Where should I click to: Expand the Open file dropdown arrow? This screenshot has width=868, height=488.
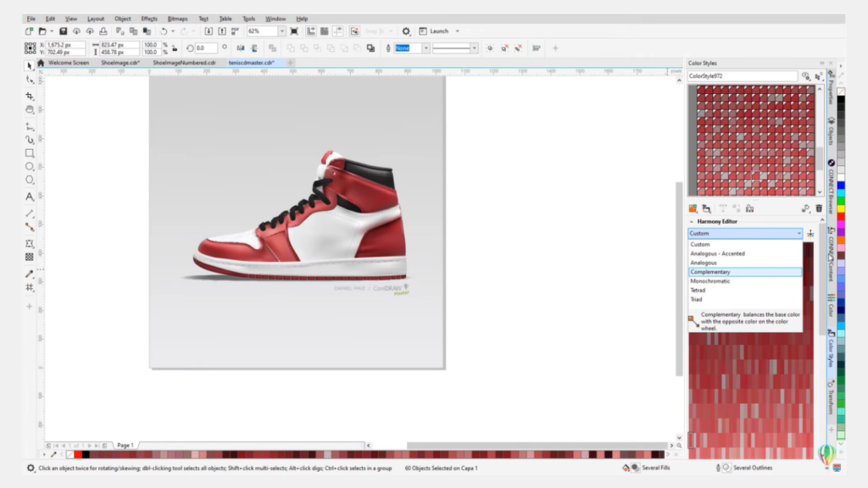coord(52,31)
